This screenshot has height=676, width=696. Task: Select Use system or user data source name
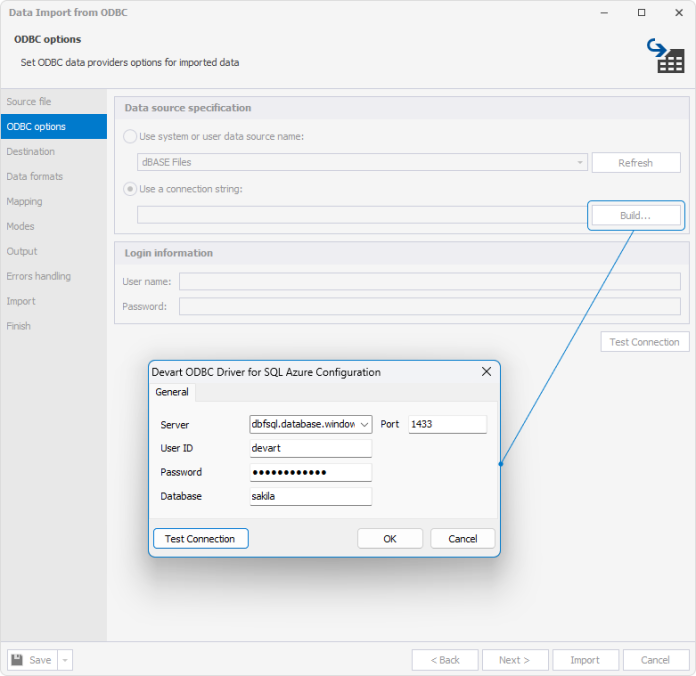coord(130,136)
